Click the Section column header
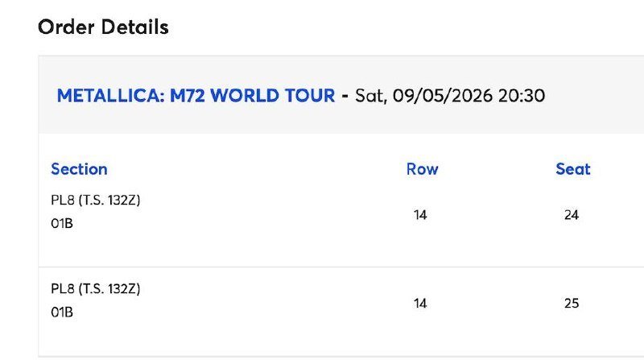Screen dimensions: 644x360 (x=79, y=169)
